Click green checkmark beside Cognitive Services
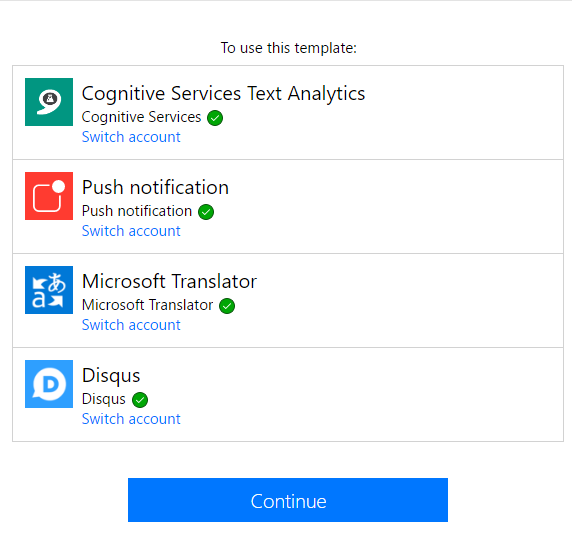The width and height of the screenshot is (572, 533). 215,118
